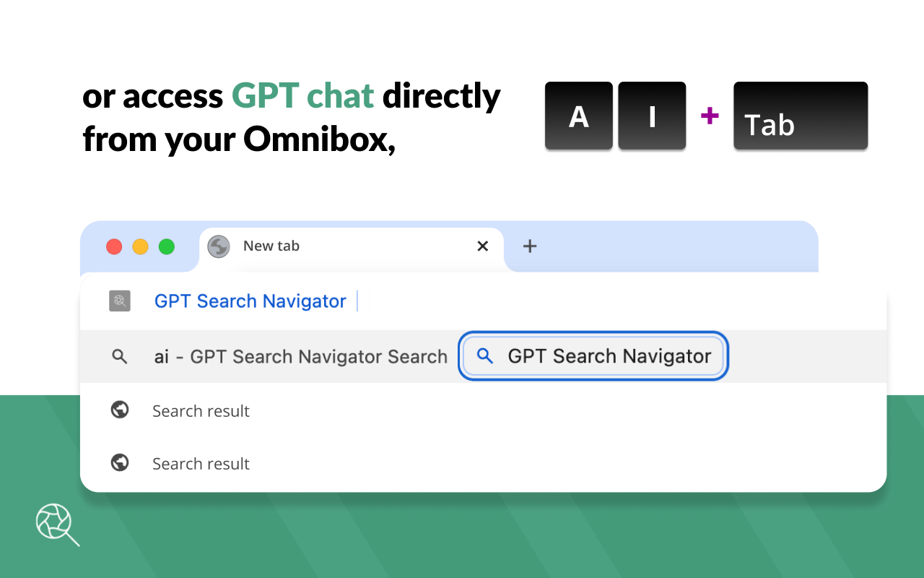Open the GPT Search Navigator link
This screenshot has width=924, height=578.
[250, 301]
